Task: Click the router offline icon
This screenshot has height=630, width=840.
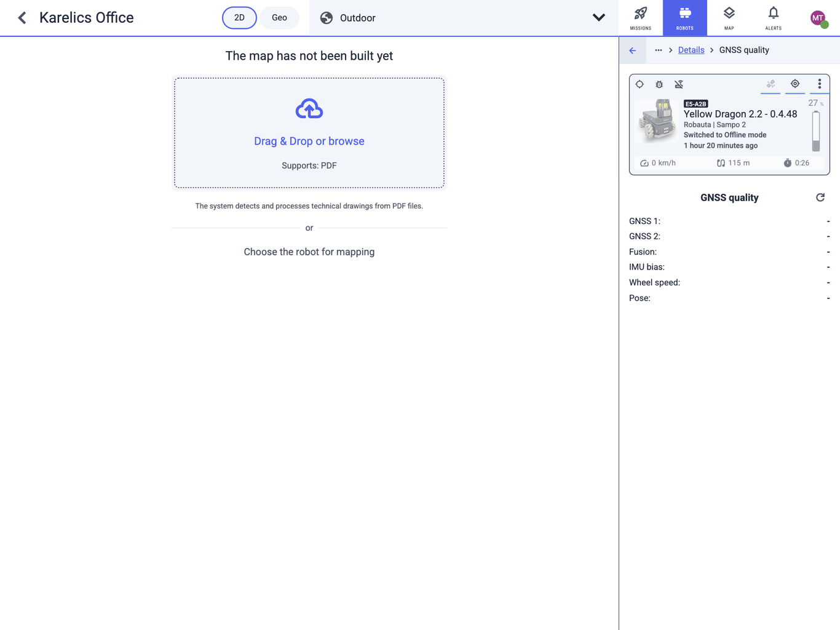Action: pos(679,84)
